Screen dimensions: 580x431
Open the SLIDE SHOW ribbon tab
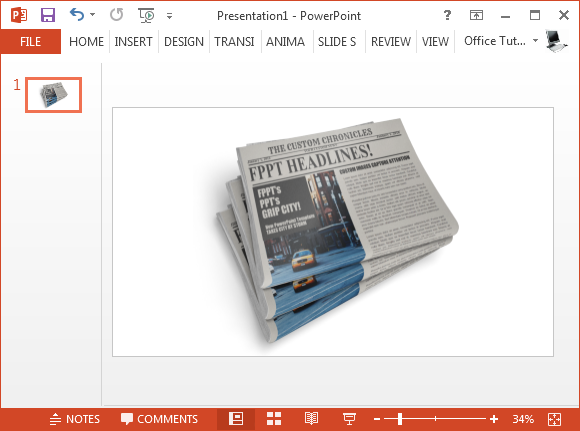click(337, 41)
